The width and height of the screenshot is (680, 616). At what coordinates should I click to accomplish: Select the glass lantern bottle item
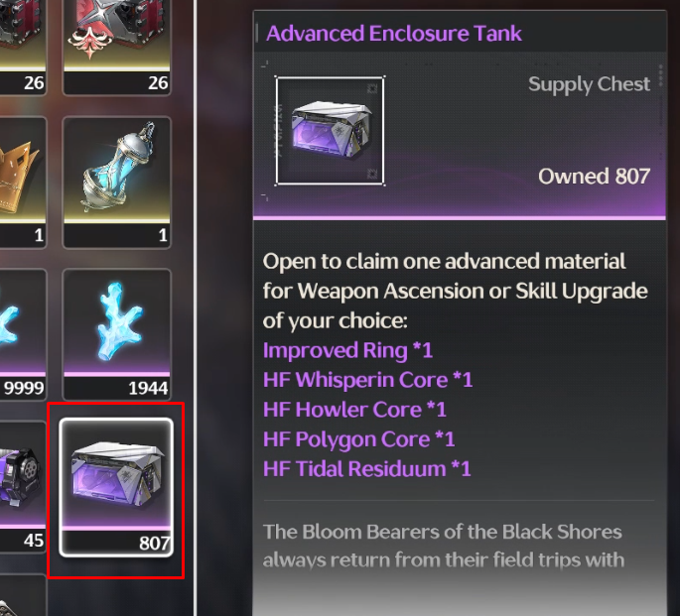pyautogui.click(x=117, y=182)
